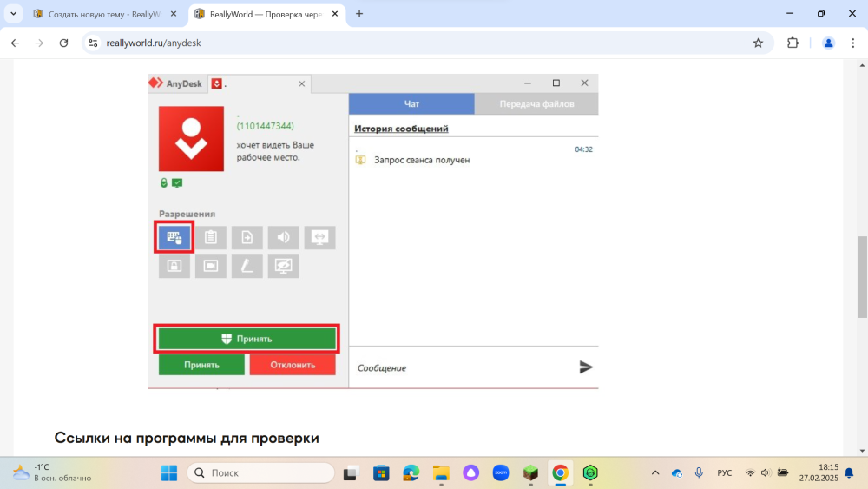The image size is (868, 489).
Task: Click the site information icon in address bar
Action: pos(93,43)
